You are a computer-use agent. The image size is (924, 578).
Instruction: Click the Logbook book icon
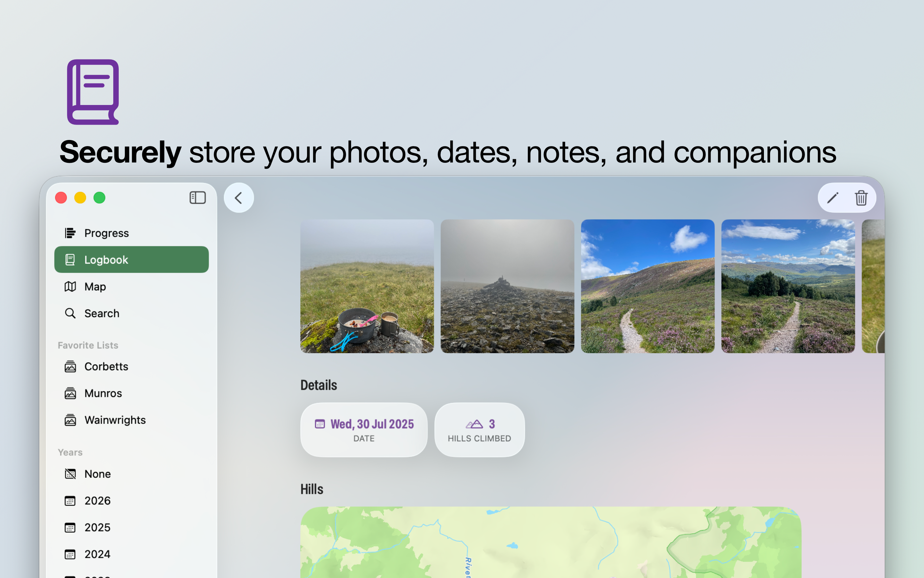tap(70, 259)
